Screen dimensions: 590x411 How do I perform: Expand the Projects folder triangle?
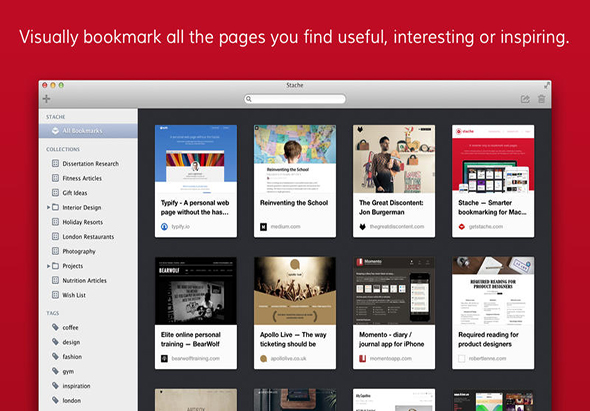(48, 266)
